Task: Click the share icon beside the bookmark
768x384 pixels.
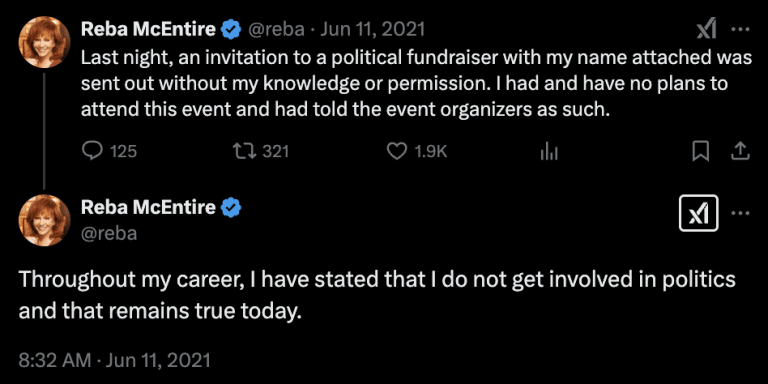Action: [740, 151]
